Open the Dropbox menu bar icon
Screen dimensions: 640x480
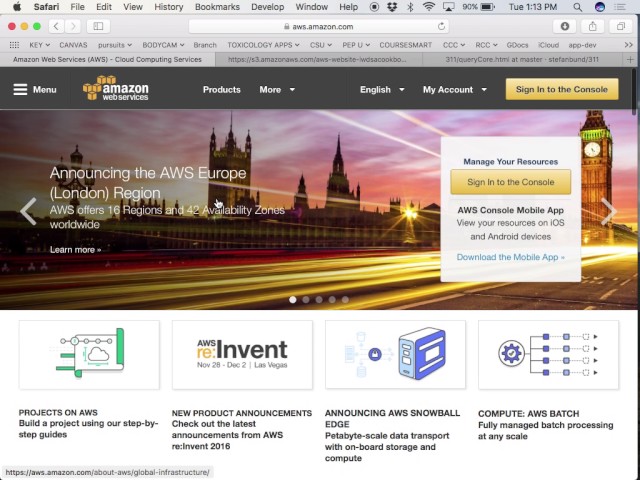(x=392, y=7)
